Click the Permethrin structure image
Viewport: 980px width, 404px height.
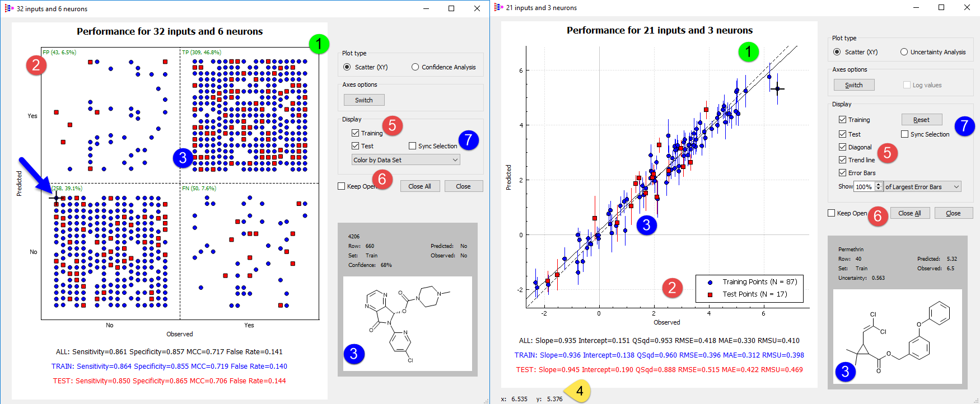click(898, 336)
